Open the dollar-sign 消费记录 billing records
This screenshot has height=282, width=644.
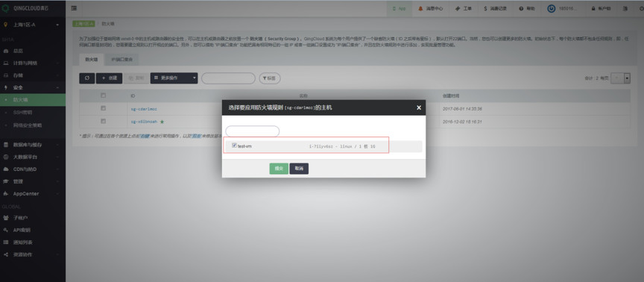pyautogui.click(x=495, y=8)
